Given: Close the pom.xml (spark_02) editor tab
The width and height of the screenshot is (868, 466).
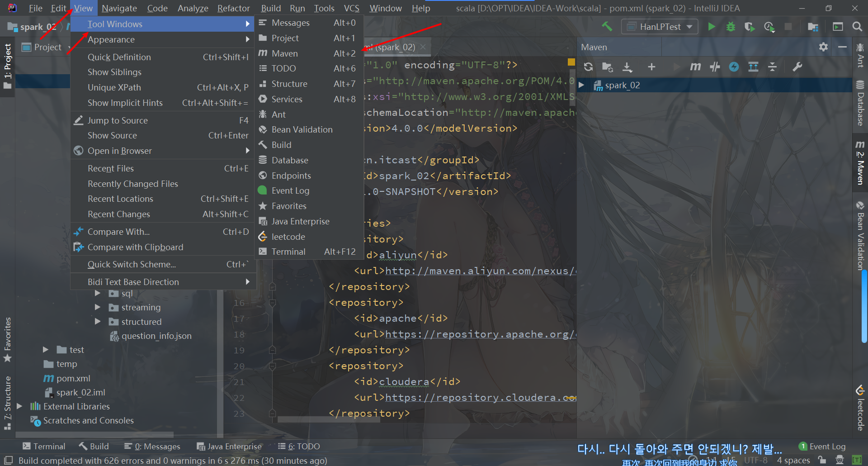Looking at the screenshot, I should coord(423,47).
